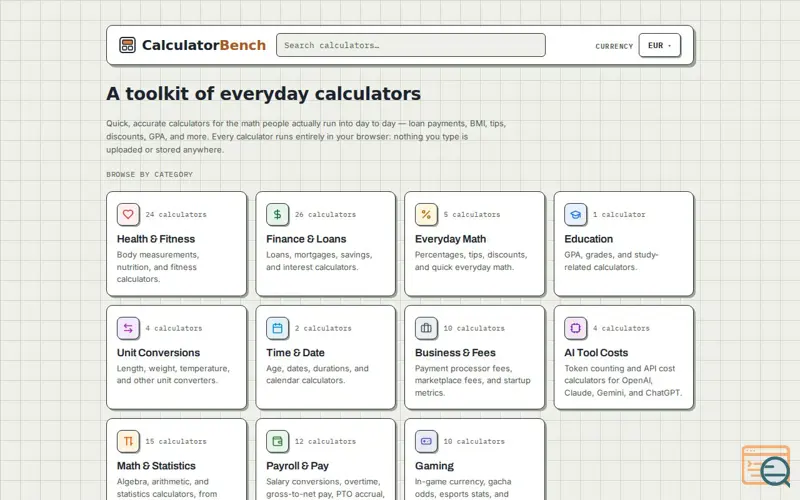Image resolution: width=800 pixels, height=500 pixels.
Task: Click the Finance & Loans dollar icon
Action: coord(277,214)
